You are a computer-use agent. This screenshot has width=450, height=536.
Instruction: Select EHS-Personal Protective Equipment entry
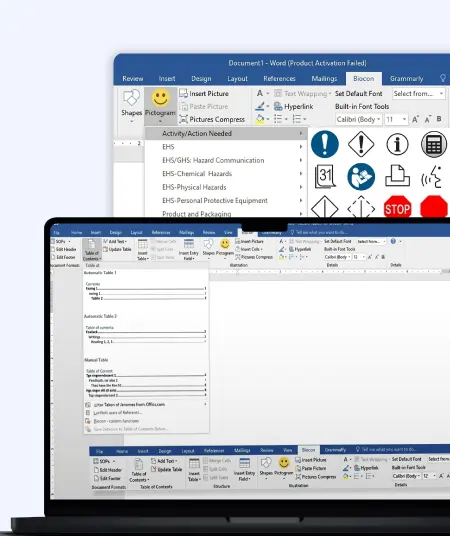(x=226, y=200)
